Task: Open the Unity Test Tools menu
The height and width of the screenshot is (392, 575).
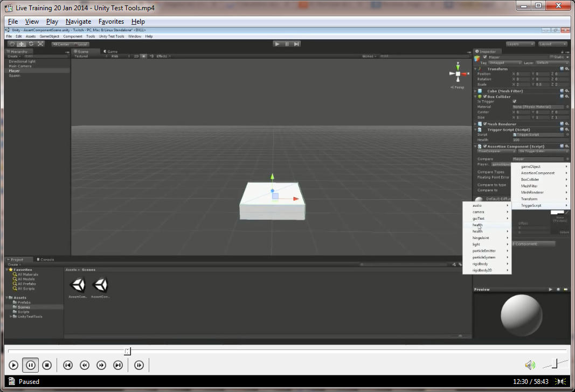Action: click(x=112, y=36)
